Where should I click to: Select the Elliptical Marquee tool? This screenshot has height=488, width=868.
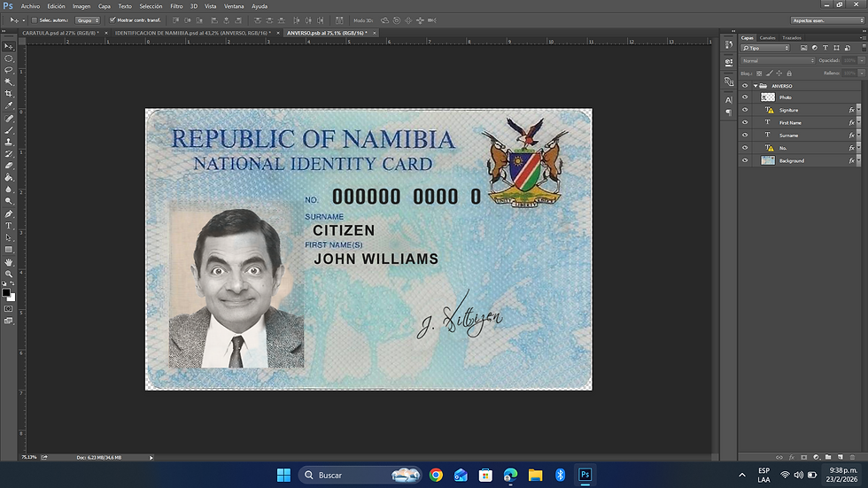pyautogui.click(x=8, y=58)
